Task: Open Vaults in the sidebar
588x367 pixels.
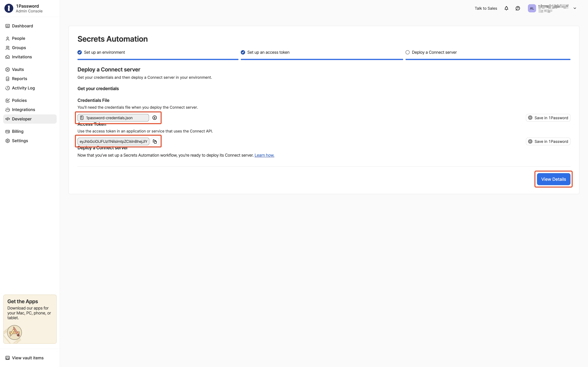Action: [x=30, y=69]
